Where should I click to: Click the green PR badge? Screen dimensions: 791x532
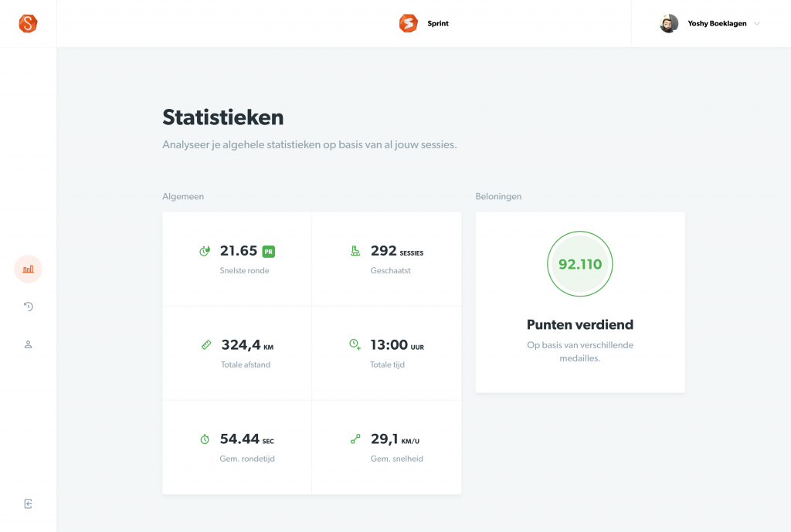pyautogui.click(x=268, y=251)
